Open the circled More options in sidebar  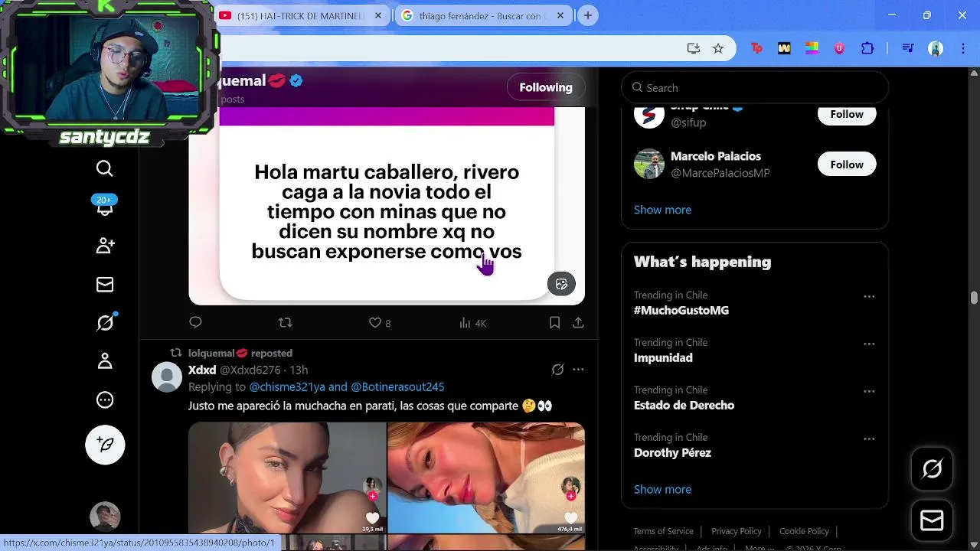[105, 399]
